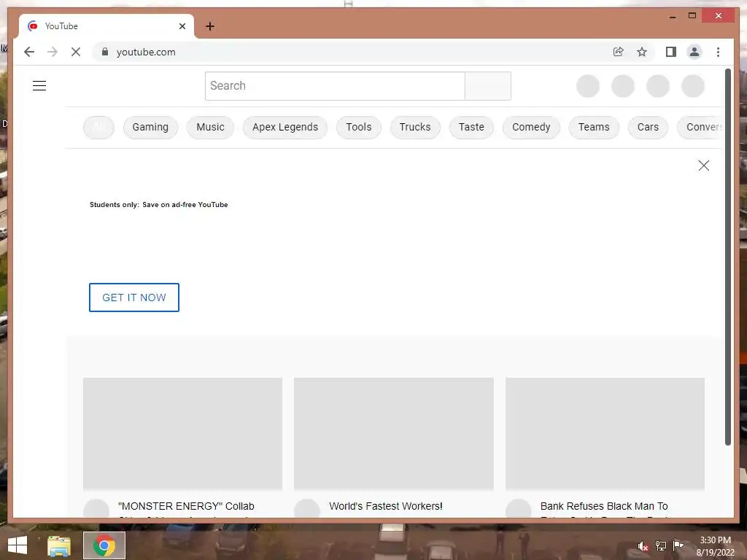Click the muted volume tray icon
The width and height of the screenshot is (747, 560).
(643, 546)
